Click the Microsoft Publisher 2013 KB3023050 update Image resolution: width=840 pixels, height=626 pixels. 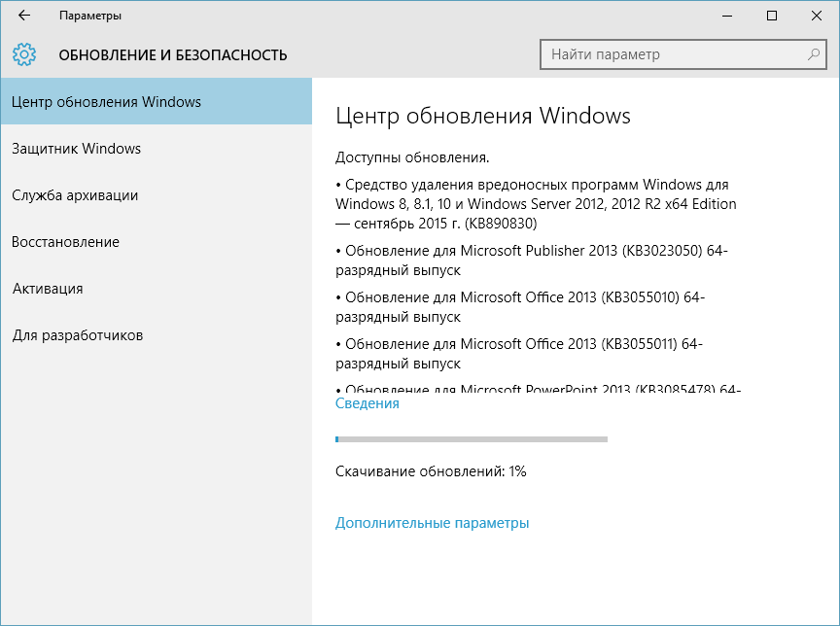point(532,261)
